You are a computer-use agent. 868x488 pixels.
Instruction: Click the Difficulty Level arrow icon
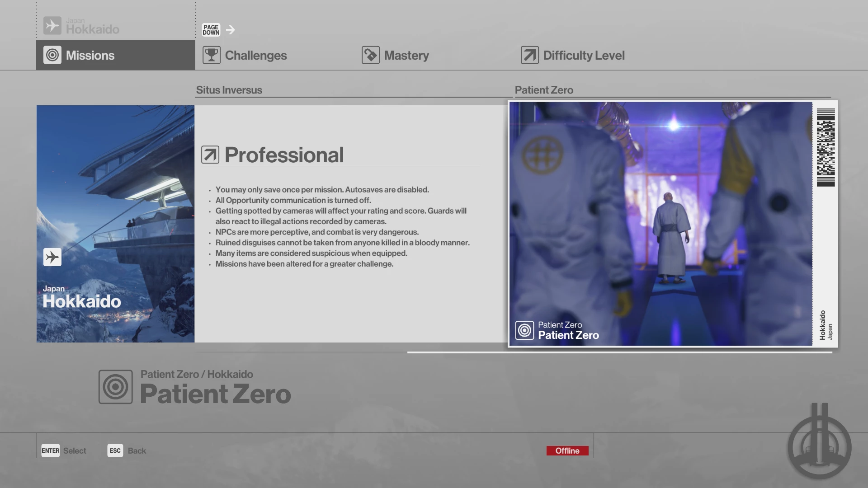[x=530, y=55]
